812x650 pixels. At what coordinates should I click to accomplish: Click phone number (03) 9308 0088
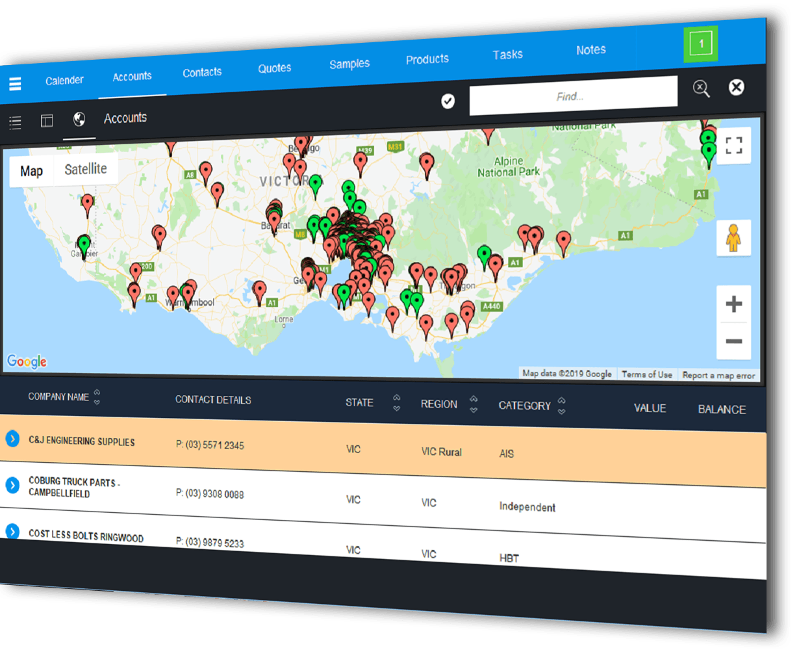pos(210,493)
